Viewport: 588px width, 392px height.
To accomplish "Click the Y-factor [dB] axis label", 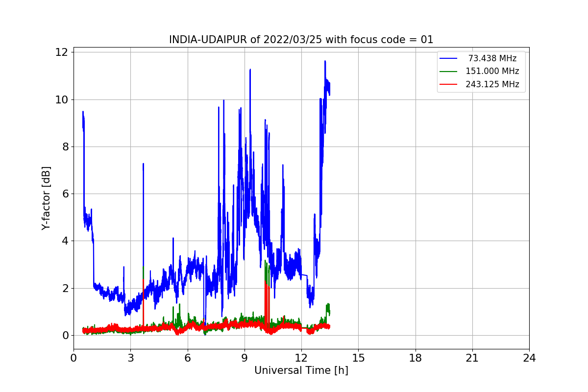I will 46,198.
